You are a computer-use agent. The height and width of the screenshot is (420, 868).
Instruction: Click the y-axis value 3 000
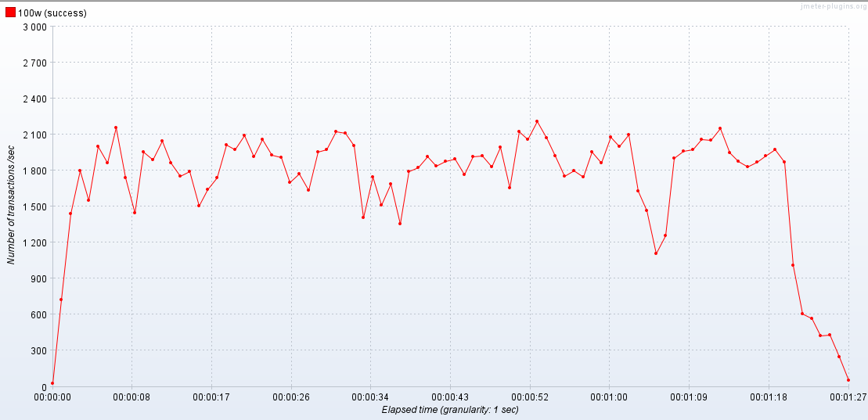[x=35, y=27]
